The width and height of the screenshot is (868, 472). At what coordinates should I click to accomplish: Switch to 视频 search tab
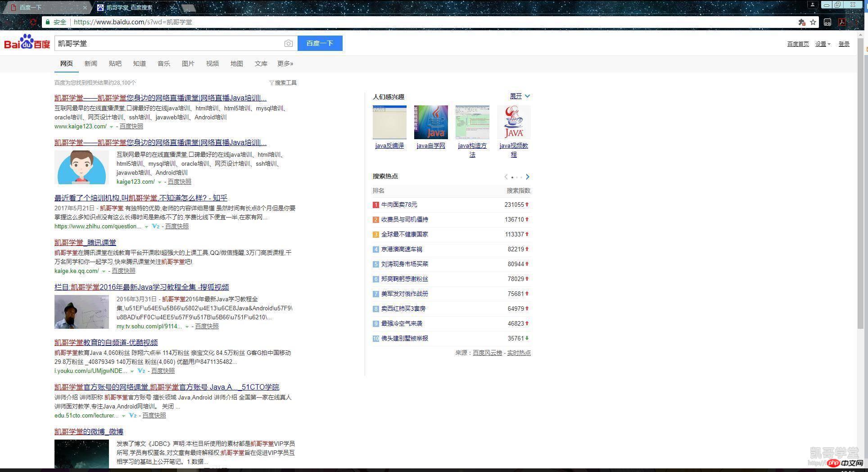212,64
